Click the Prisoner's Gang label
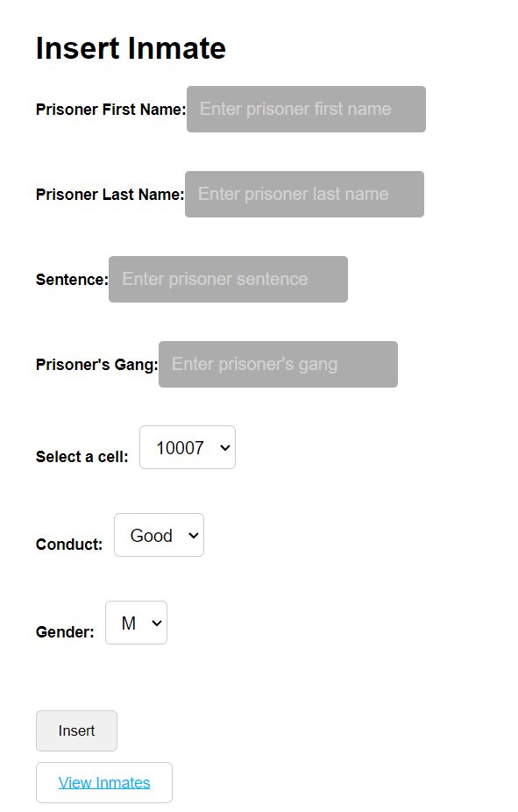Image resolution: width=518 pixels, height=812 pixels. (x=96, y=364)
